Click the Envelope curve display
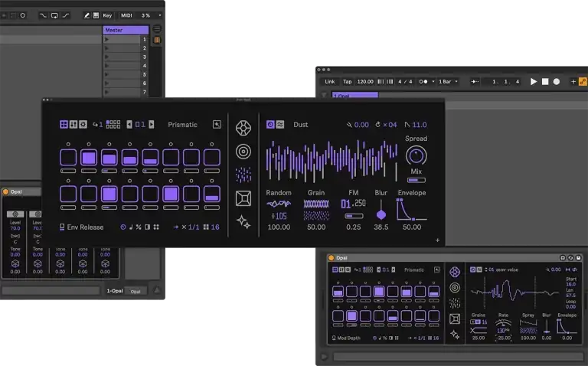This screenshot has width=588, height=366. pyautogui.click(x=412, y=209)
